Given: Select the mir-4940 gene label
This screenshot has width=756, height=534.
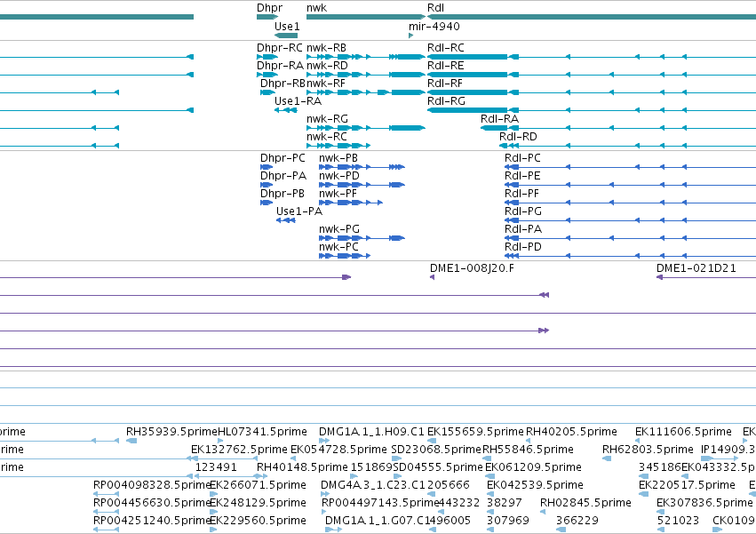Looking at the screenshot, I should pyautogui.click(x=434, y=27).
